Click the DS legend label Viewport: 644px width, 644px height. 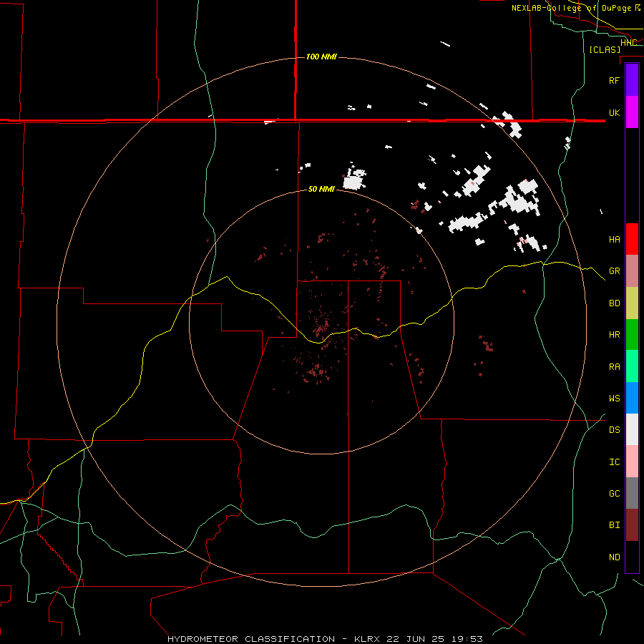[x=614, y=430]
